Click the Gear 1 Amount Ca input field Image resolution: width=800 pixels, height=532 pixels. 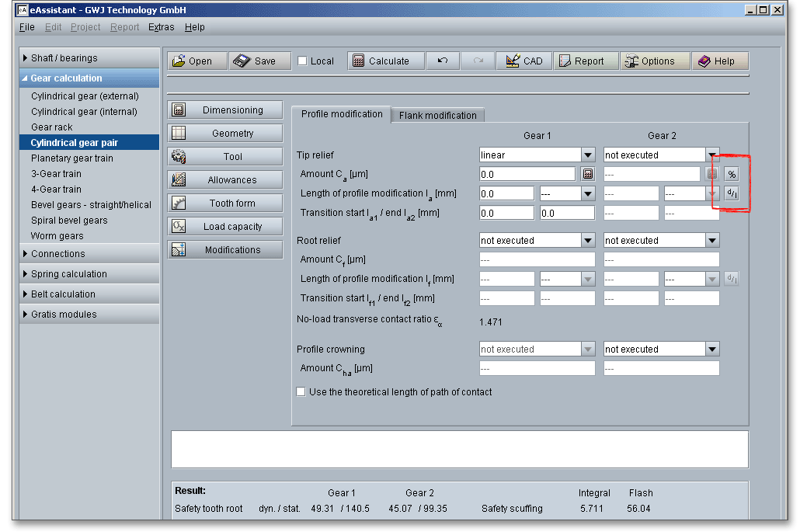click(527, 174)
